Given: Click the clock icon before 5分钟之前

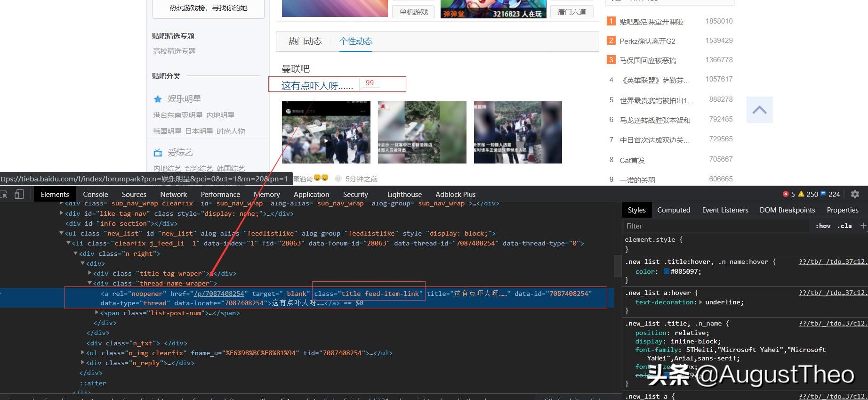Looking at the screenshot, I should point(338,179).
